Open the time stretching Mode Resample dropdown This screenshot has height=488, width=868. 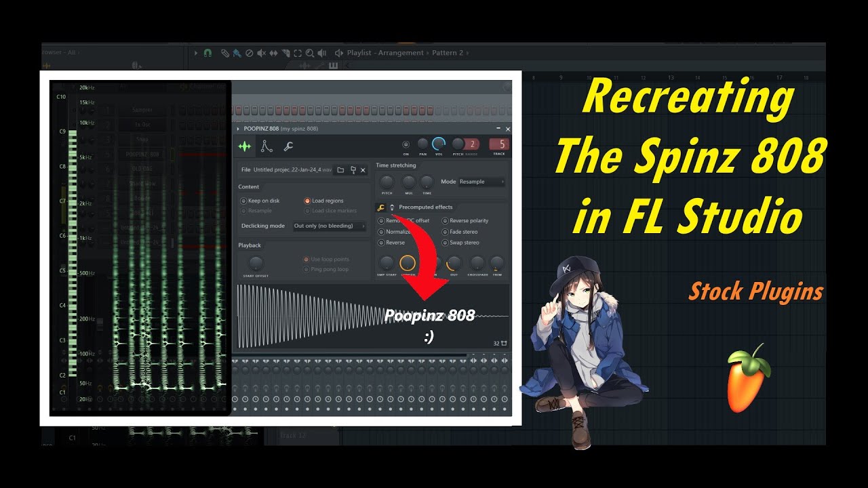point(482,182)
